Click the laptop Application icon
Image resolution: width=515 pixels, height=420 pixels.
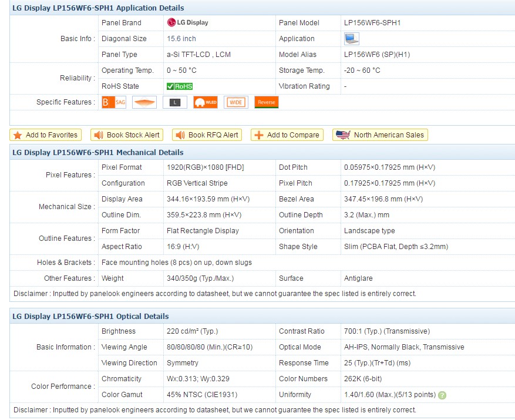pos(351,38)
